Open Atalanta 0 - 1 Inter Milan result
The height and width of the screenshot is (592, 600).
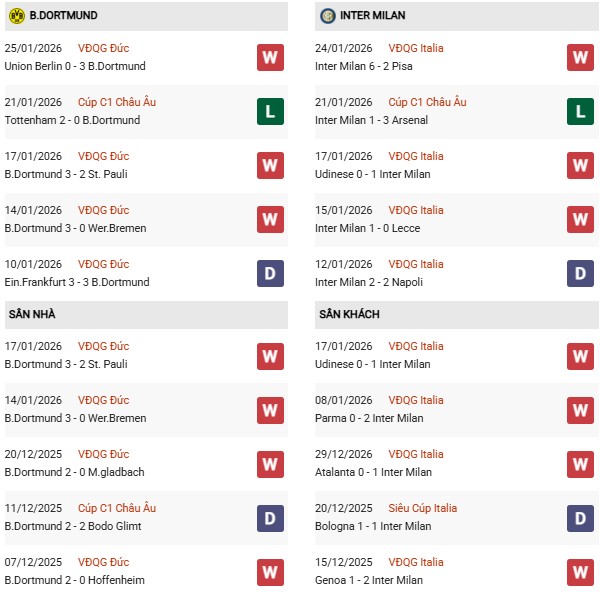click(373, 472)
